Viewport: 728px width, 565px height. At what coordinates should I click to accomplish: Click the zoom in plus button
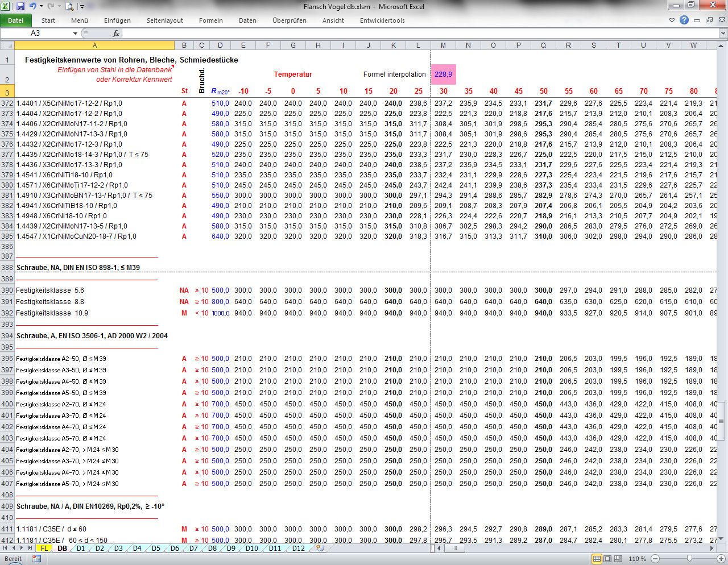click(721, 559)
